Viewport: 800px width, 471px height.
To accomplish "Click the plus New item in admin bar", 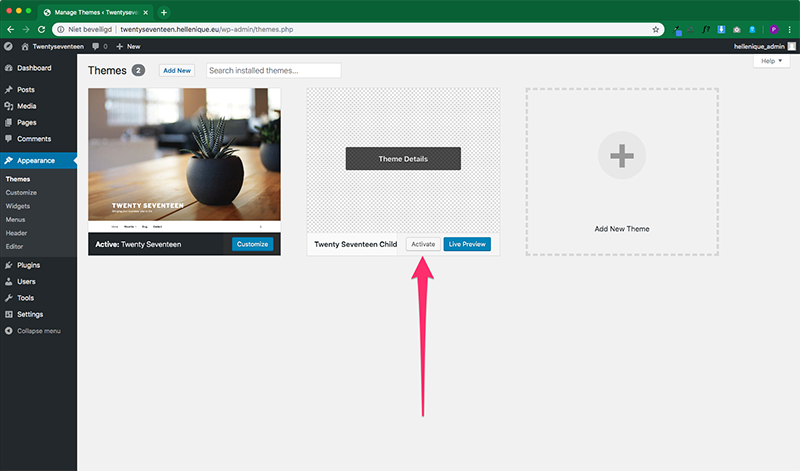I will (x=128, y=46).
